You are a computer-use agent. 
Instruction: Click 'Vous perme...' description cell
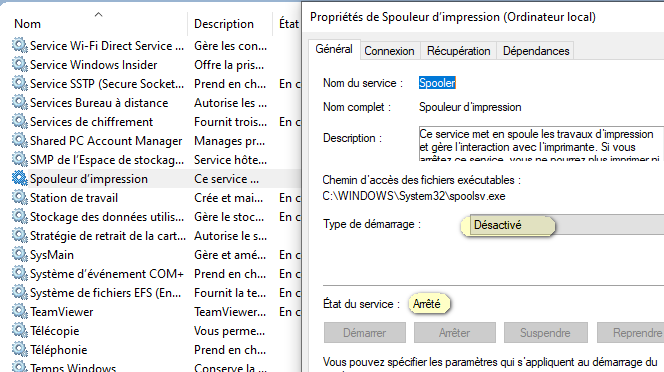(x=230, y=330)
